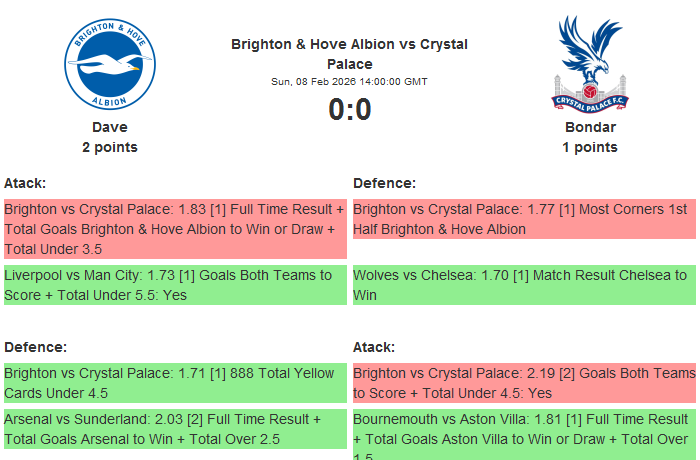Click Bondar's red Both Teams to Score bet
This screenshot has height=460, width=700.
524,383
